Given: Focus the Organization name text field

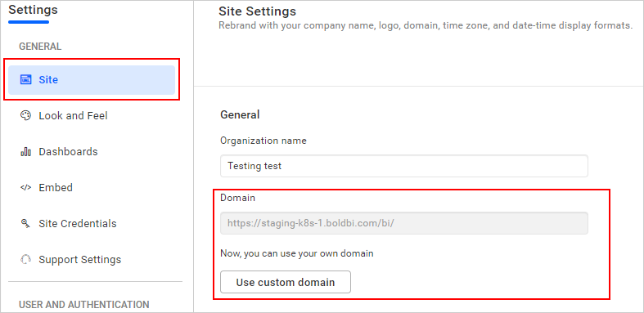Looking at the screenshot, I should pyautogui.click(x=404, y=166).
